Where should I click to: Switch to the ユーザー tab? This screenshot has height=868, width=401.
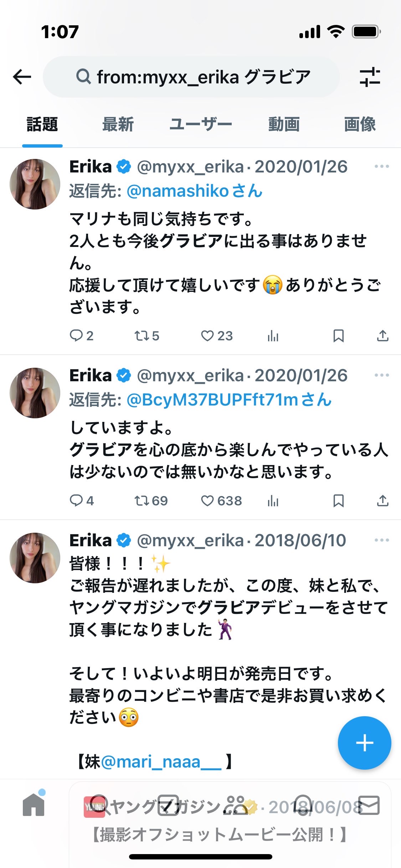201,125
